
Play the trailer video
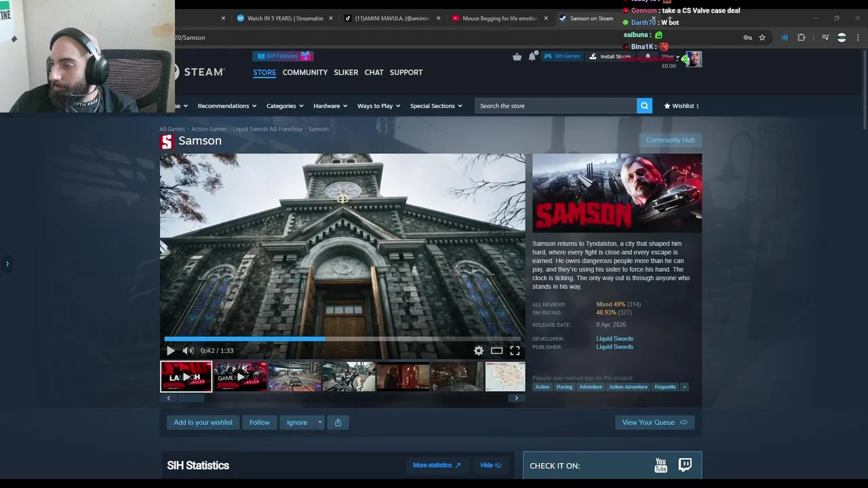[170, 350]
